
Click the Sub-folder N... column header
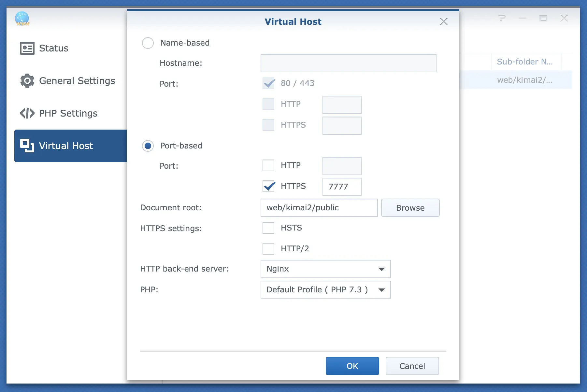[526, 62]
